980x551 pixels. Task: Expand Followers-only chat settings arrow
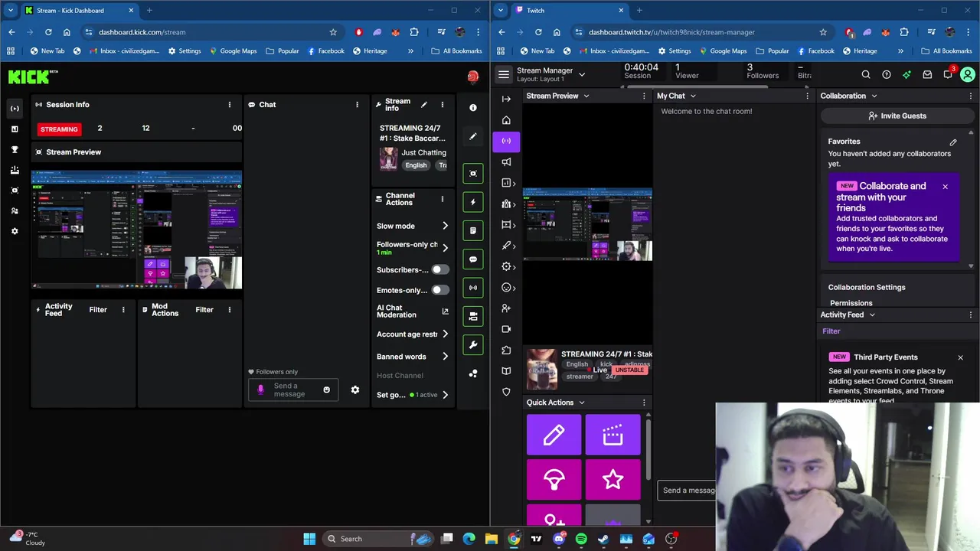click(445, 248)
